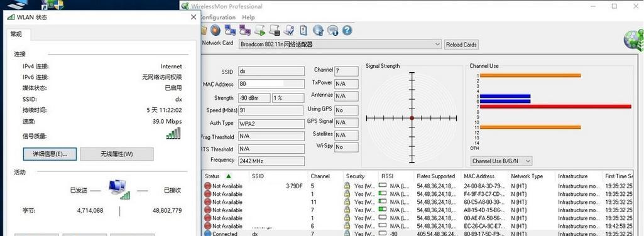
Task: Sort list by the Infrastructure column header
Action: click(x=578, y=176)
